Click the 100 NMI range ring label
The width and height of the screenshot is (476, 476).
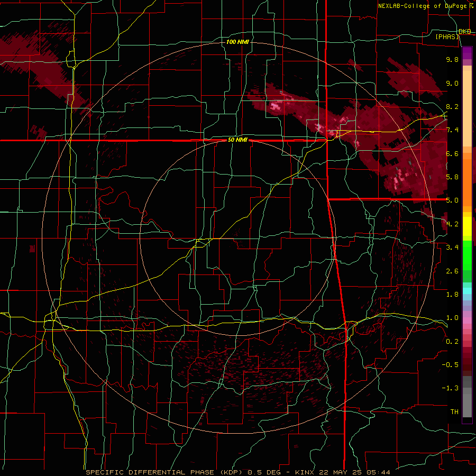click(x=237, y=42)
